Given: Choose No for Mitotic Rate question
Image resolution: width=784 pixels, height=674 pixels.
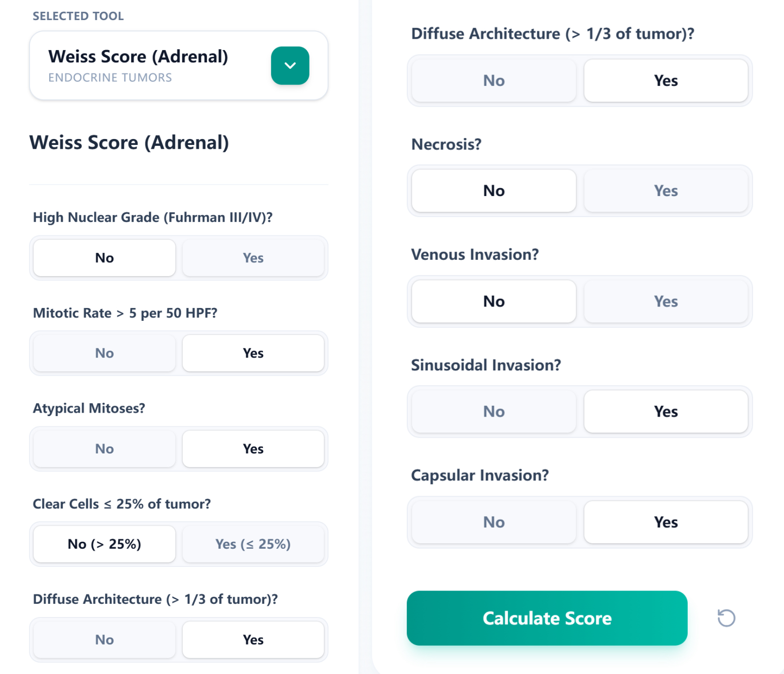Looking at the screenshot, I should 104,353.
